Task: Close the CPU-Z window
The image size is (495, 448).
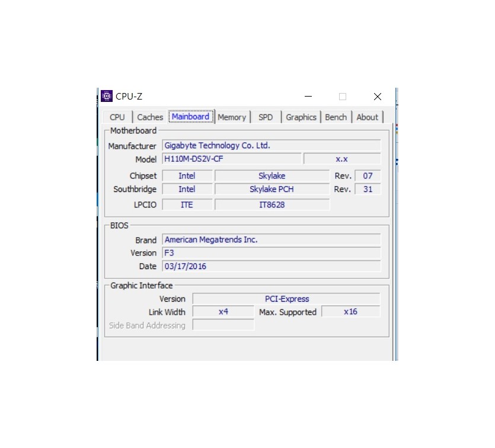Action: tap(378, 96)
